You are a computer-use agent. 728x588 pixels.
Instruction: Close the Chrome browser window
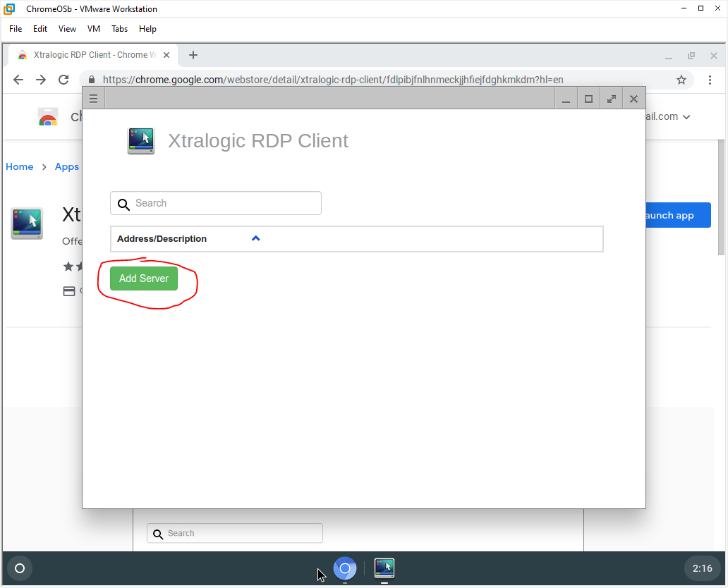pyautogui.click(x=714, y=56)
